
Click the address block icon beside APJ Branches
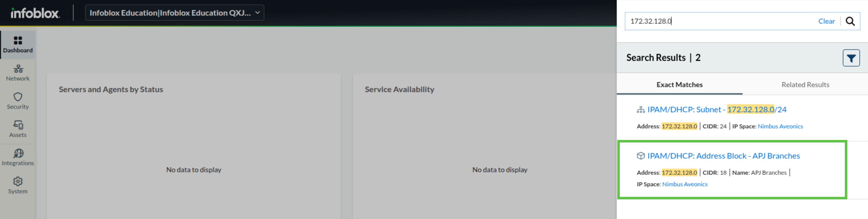tap(641, 156)
